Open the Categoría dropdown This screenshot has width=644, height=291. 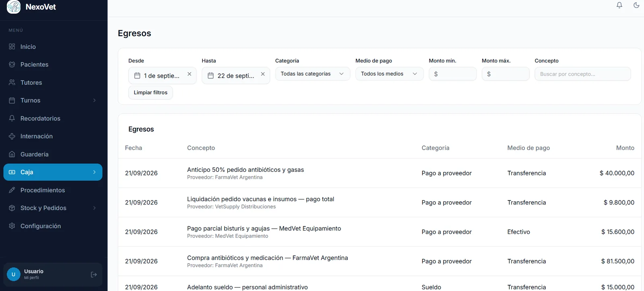click(x=312, y=74)
